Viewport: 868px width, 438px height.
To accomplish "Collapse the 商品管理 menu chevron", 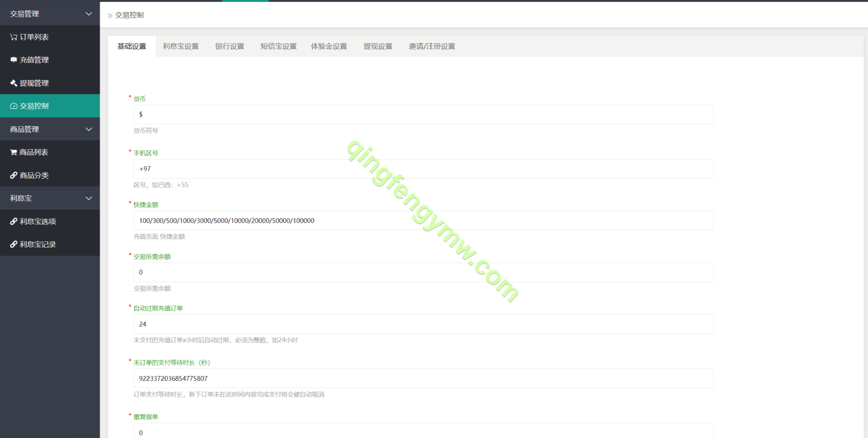I will [88, 129].
